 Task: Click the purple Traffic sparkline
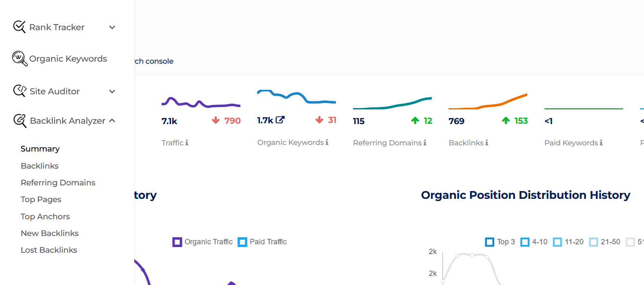pyautogui.click(x=201, y=103)
